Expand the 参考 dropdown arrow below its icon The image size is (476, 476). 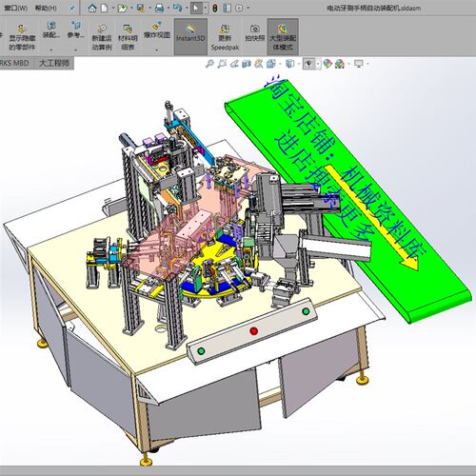point(75,50)
